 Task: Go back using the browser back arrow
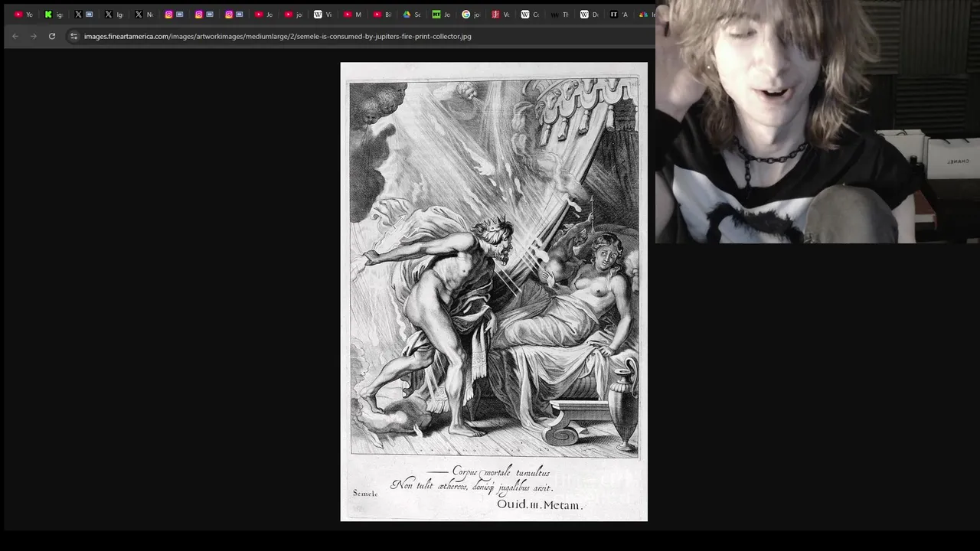pos(15,36)
